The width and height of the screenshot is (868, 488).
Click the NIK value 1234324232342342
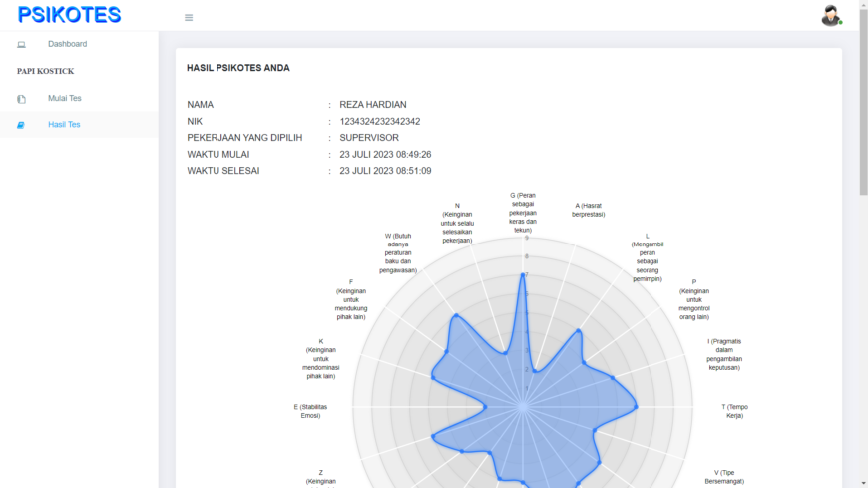(380, 121)
